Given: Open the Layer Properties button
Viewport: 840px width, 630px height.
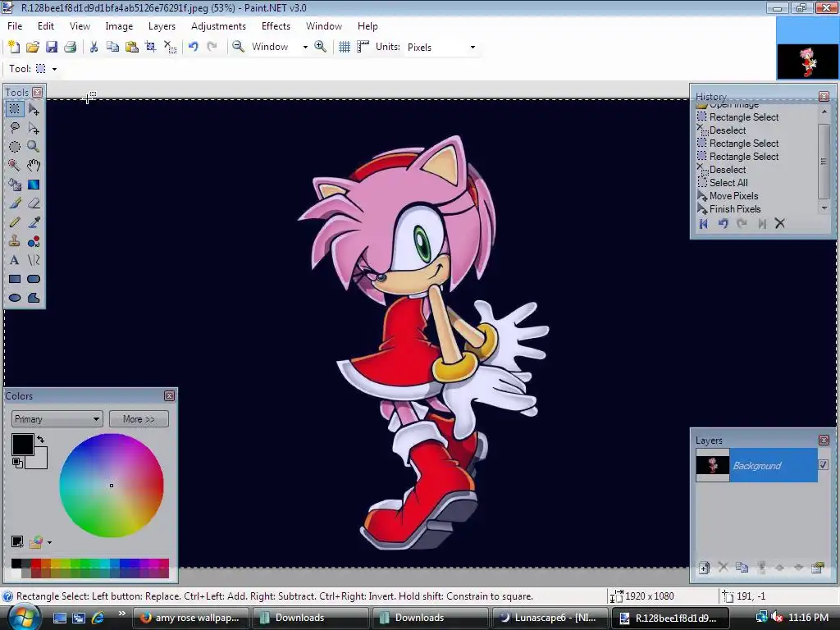Looking at the screenshot, I should [x=818, y=568].
